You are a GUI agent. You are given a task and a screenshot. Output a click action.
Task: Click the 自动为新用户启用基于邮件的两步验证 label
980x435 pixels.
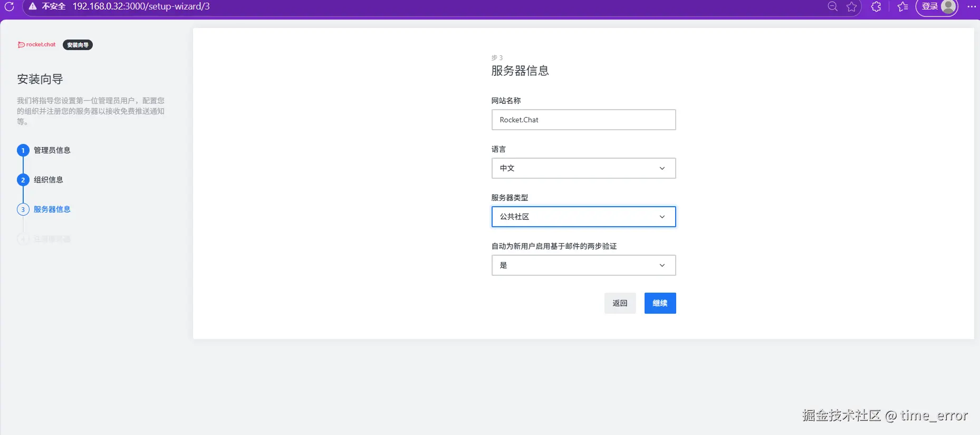coord(554,246)
